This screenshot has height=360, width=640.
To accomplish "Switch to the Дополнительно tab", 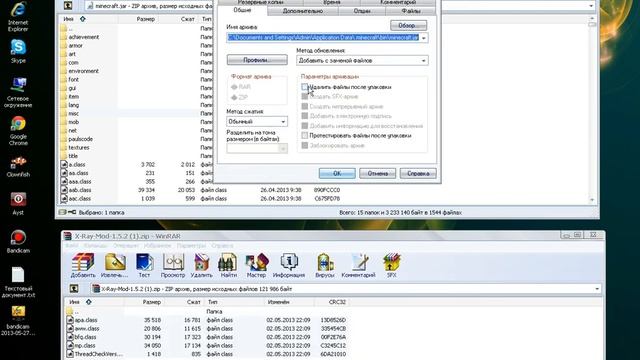I will tap(303, 11).
